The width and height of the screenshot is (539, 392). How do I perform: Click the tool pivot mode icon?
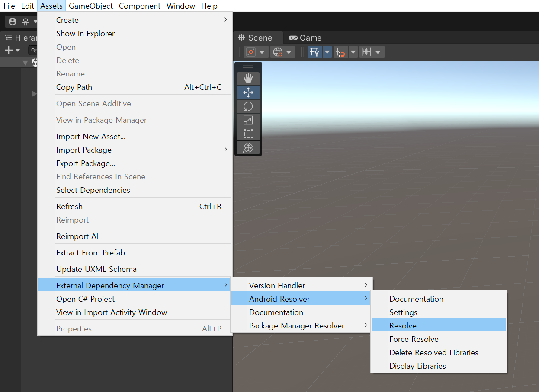click(250, 52)
